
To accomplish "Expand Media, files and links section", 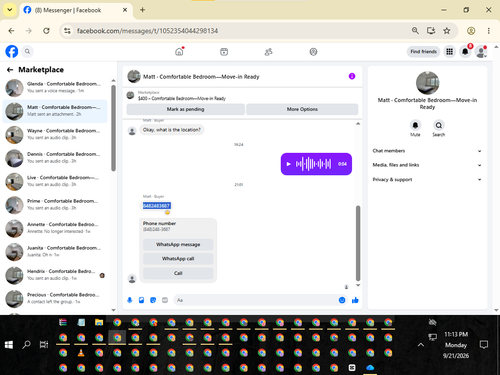I will (x=427, y=165).
